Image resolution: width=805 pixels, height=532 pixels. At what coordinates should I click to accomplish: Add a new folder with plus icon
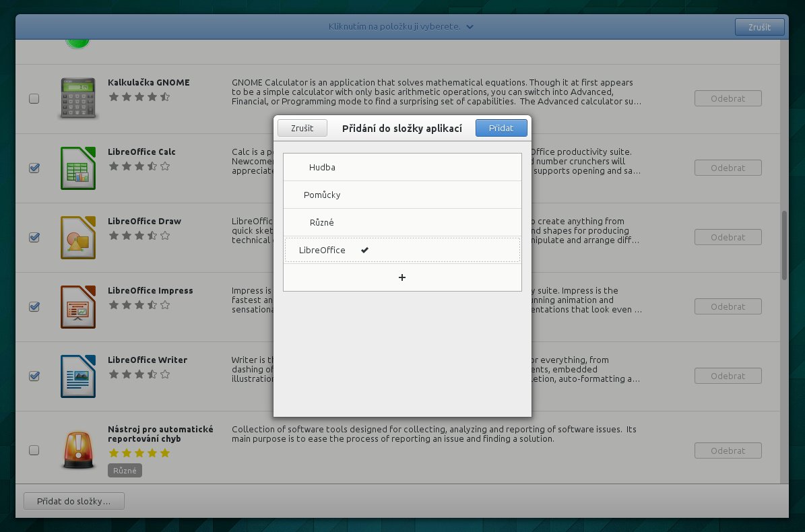coord(402,277)
